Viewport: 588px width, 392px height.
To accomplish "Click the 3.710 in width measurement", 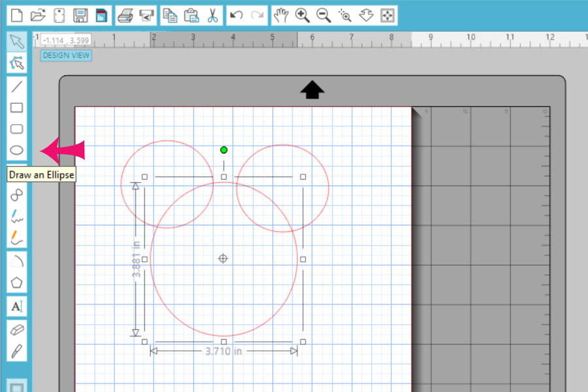I will point(223,351).
